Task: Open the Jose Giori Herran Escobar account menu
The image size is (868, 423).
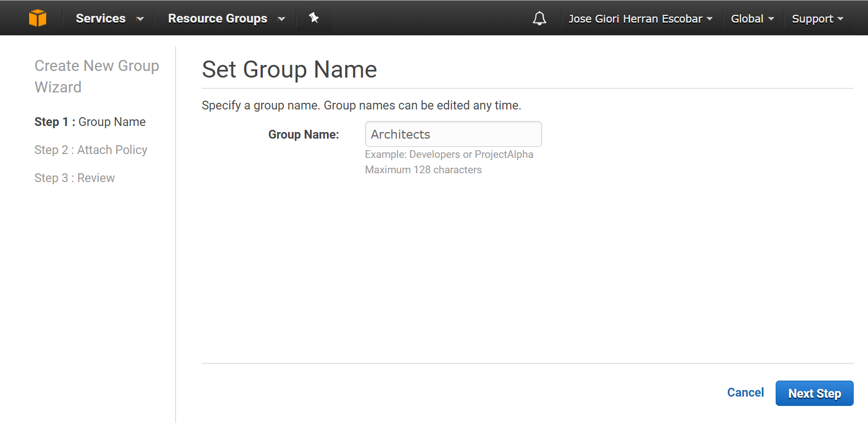Action: point(640,19)
